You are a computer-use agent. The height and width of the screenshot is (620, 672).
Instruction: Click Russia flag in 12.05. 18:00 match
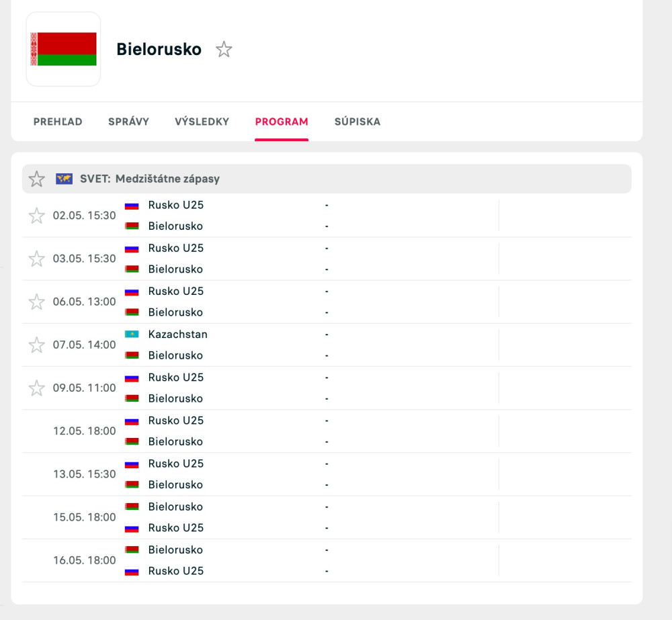[132, 420]
